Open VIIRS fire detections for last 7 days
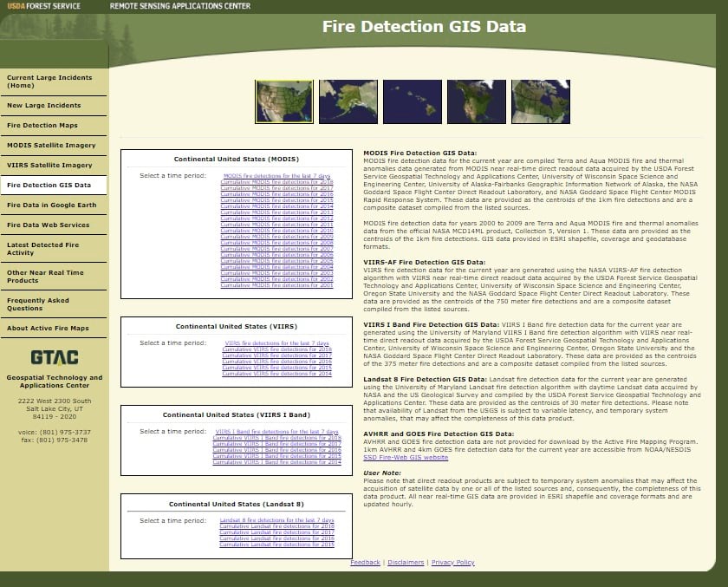Viewport: 728px width, 587px height. click(276, 343)
